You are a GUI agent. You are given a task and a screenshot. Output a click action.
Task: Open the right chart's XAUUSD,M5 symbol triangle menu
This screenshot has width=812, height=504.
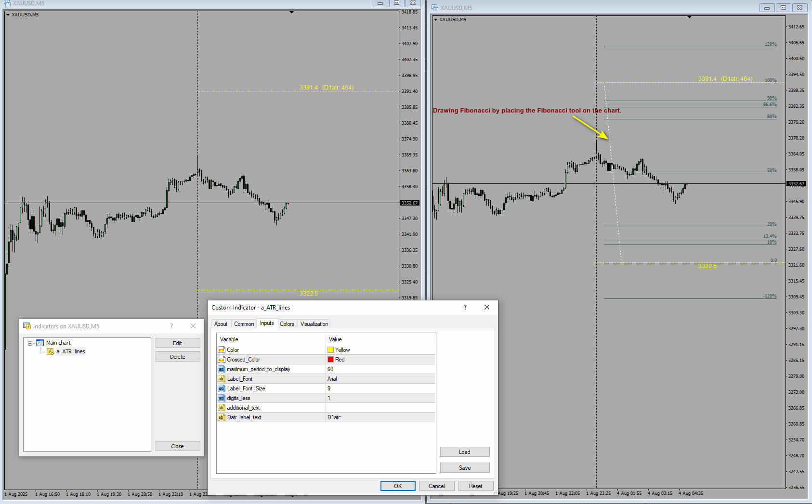(435, 20)
